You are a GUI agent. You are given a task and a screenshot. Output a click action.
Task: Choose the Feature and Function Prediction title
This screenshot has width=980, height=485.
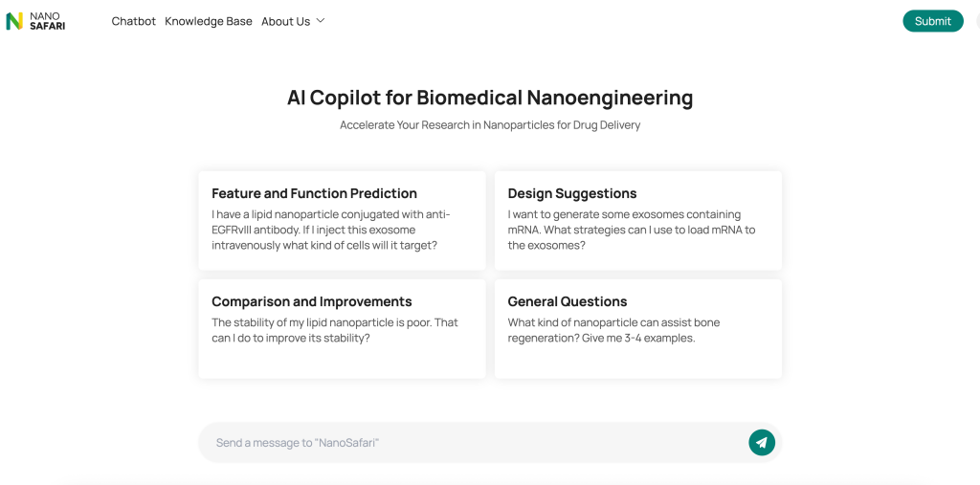(314, 193)
